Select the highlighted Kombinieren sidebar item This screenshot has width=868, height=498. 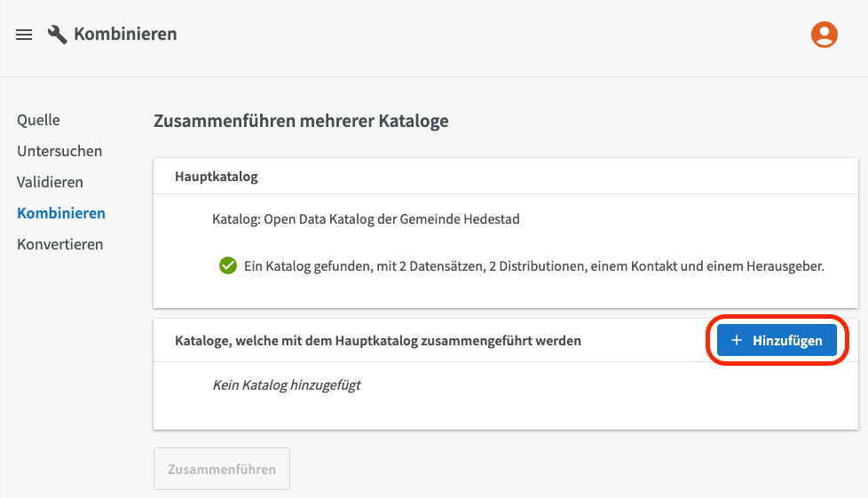tap(61, 213)
